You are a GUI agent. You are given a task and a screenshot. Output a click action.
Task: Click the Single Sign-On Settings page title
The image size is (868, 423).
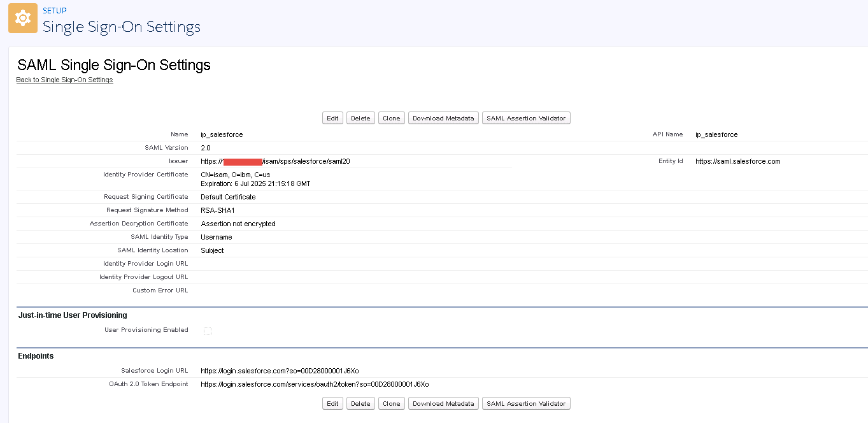[121, 27]
